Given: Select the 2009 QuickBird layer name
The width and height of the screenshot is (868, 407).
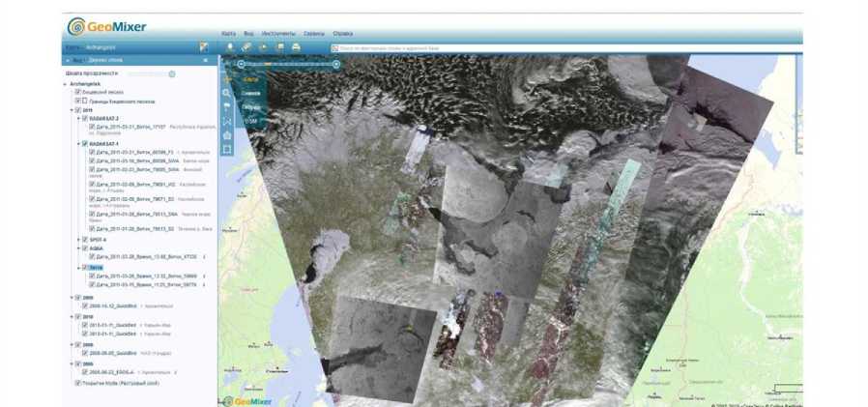Looking at the screenshot, I should tap(112, 305).
